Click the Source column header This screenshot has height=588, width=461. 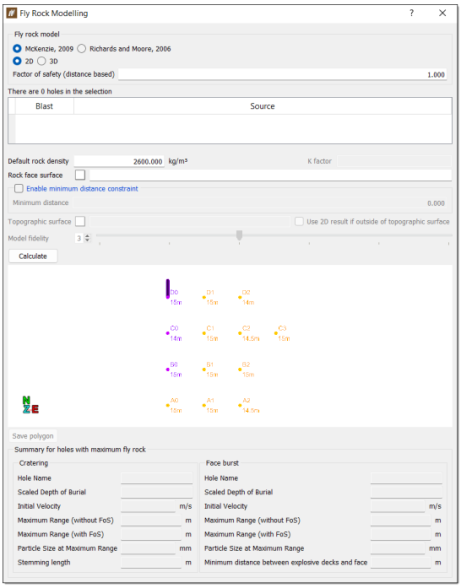click(263, 106)
